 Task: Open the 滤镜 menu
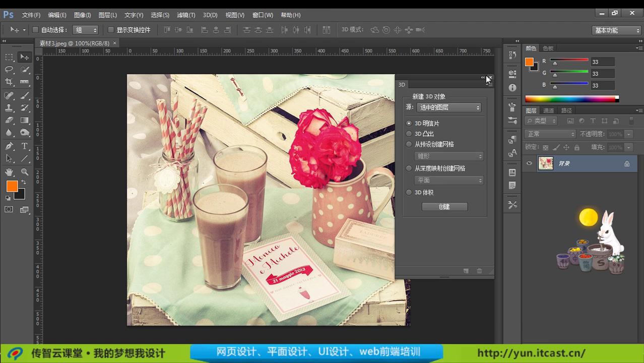pos(185,15)
